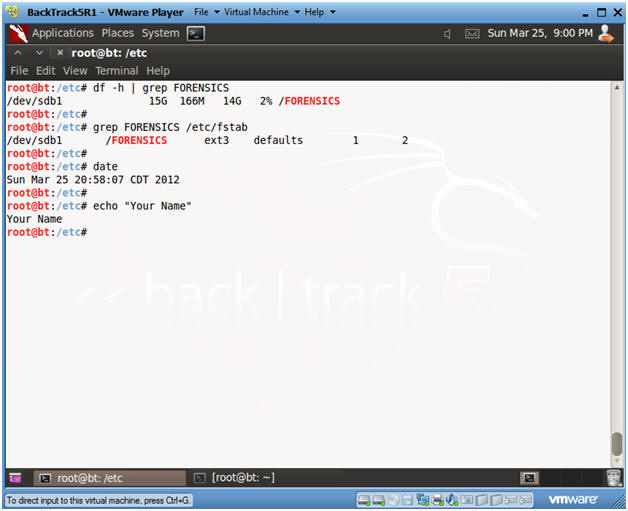The height and width of the screenshot is (511, 628).
Task: Open the VMware Player Help dropdown
Action: point(320,12)
